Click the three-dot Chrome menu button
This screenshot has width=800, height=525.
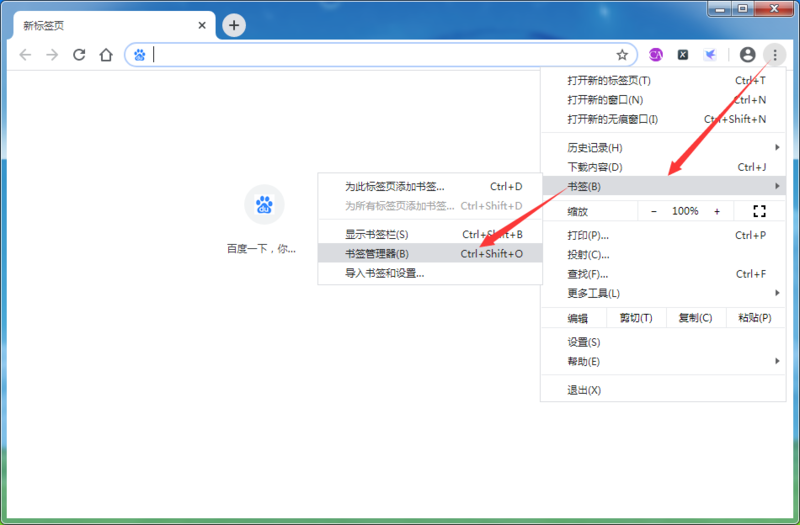coord(774,55)
